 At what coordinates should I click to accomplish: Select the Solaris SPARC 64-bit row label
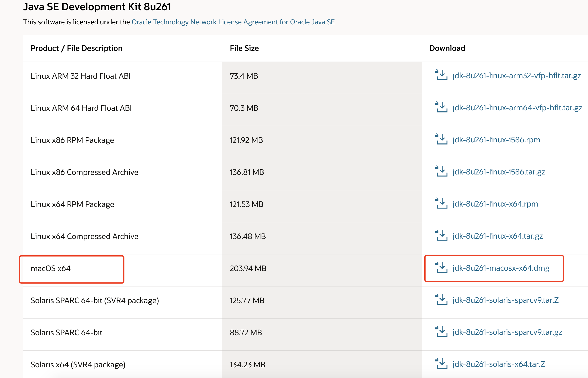point(66,333)
